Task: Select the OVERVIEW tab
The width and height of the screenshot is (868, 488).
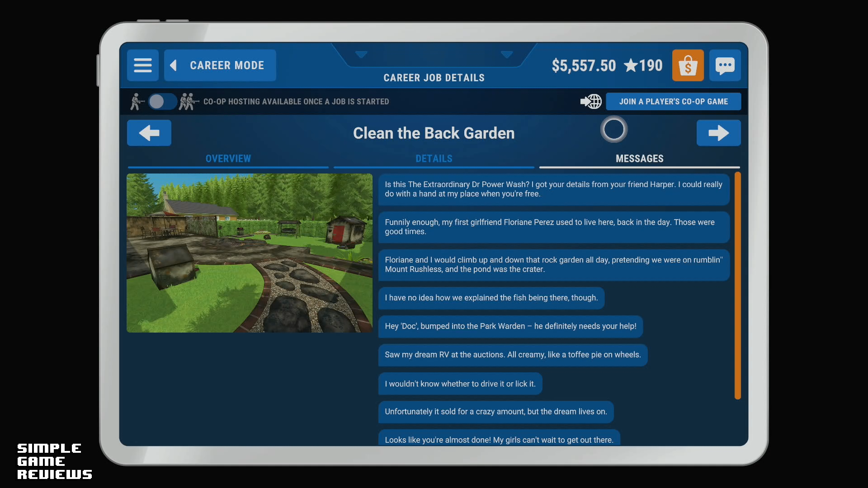Action: click(x=228, y=158)
